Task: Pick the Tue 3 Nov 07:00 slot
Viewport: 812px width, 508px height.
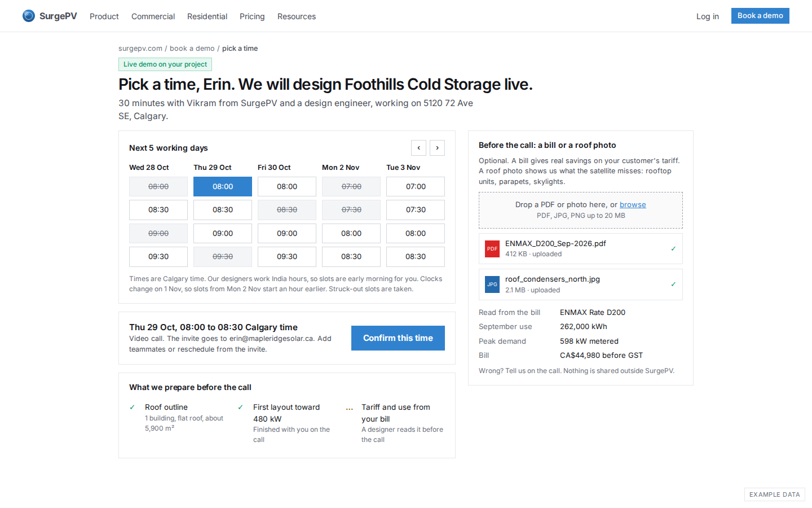Action: pyautogui.click(x=416, y=187)
